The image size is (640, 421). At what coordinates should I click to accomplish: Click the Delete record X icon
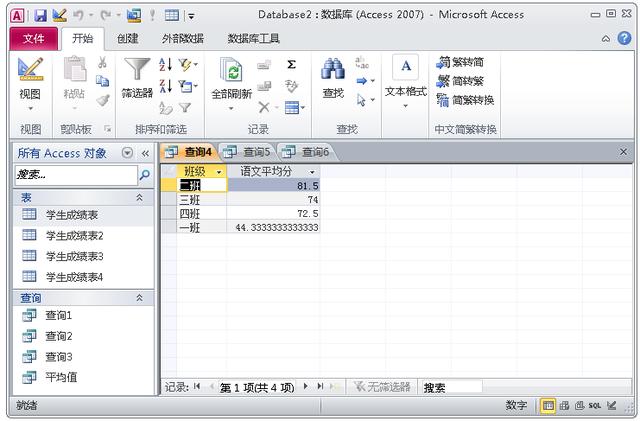click(264, 107)
